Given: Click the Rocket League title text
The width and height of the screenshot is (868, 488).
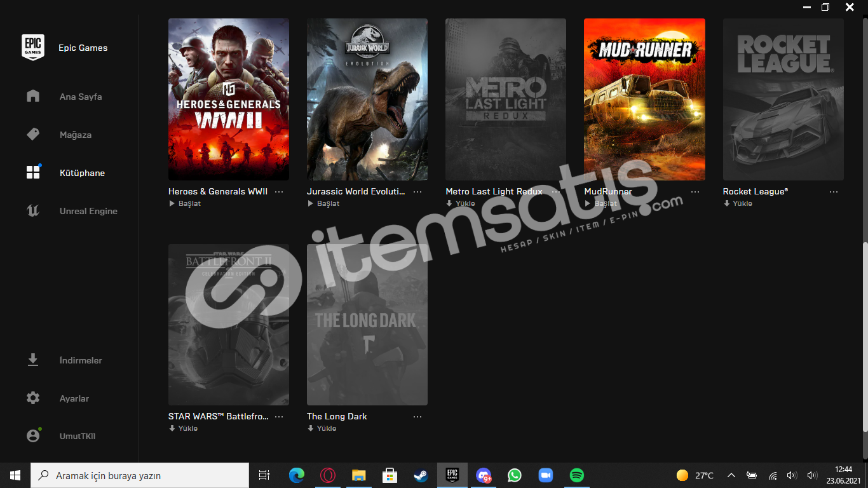Looking at the screenshot, I should (x=756, y=191).
